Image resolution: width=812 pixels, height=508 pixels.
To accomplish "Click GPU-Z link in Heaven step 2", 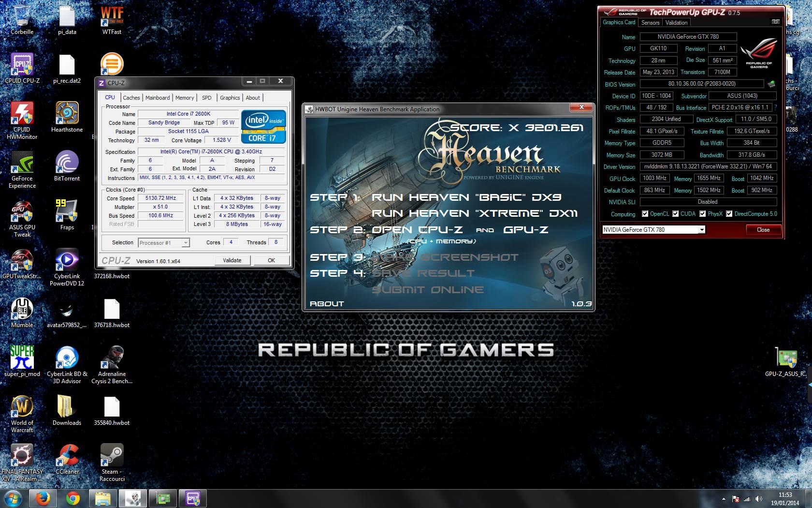I will point(526,230).
